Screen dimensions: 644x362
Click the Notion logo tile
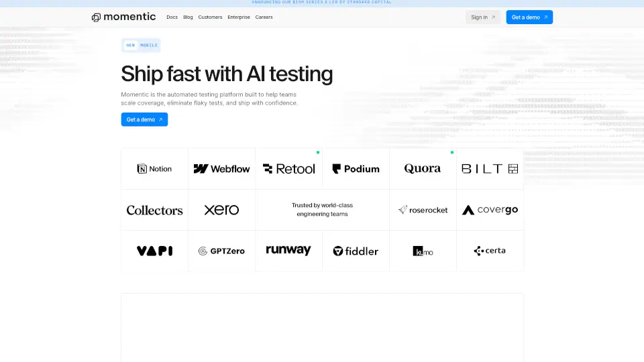(x=154, y=169)
